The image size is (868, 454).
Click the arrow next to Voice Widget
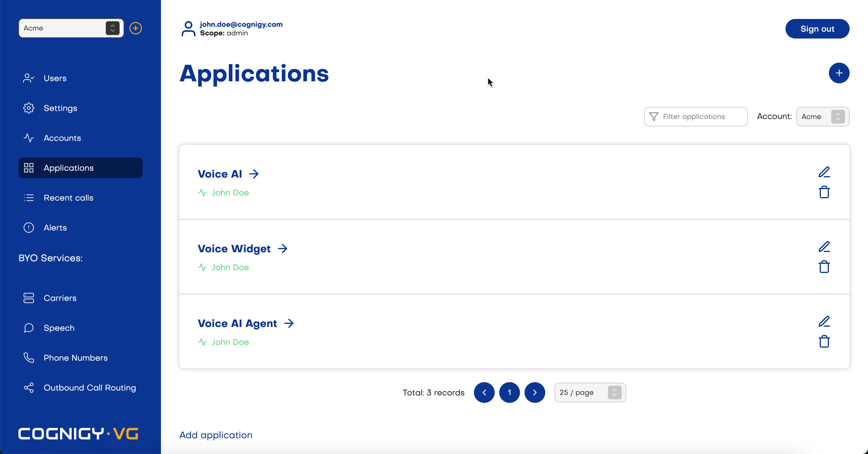point(283,249)
